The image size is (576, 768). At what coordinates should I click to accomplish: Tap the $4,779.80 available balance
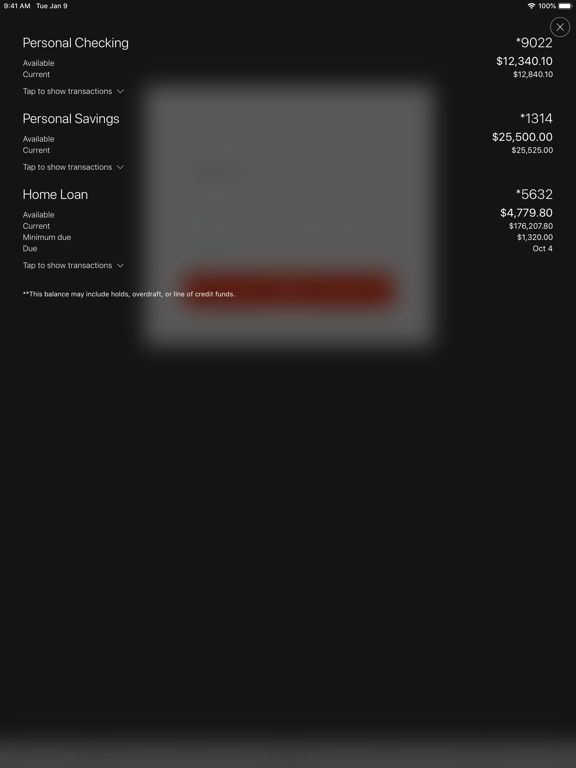point(526,213)
